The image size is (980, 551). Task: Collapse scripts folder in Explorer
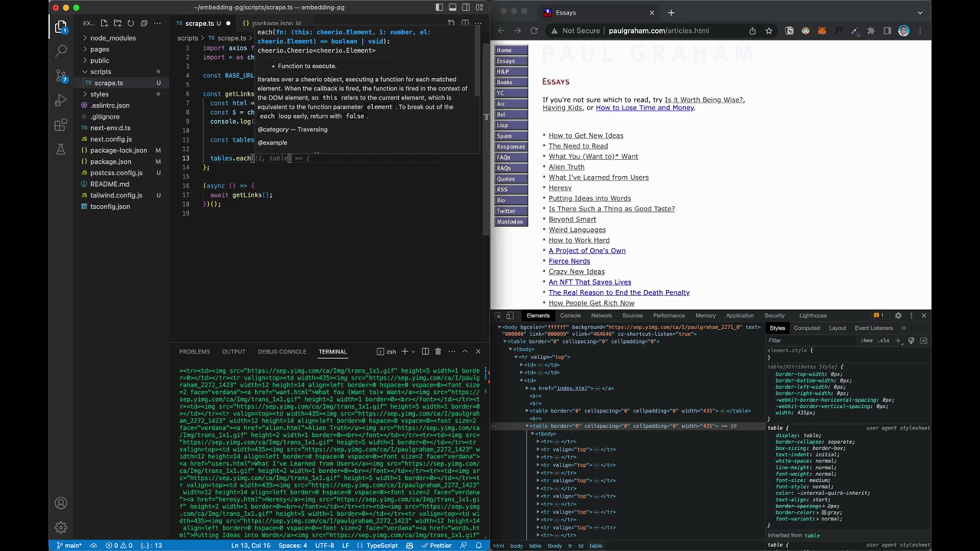[100, 72]
